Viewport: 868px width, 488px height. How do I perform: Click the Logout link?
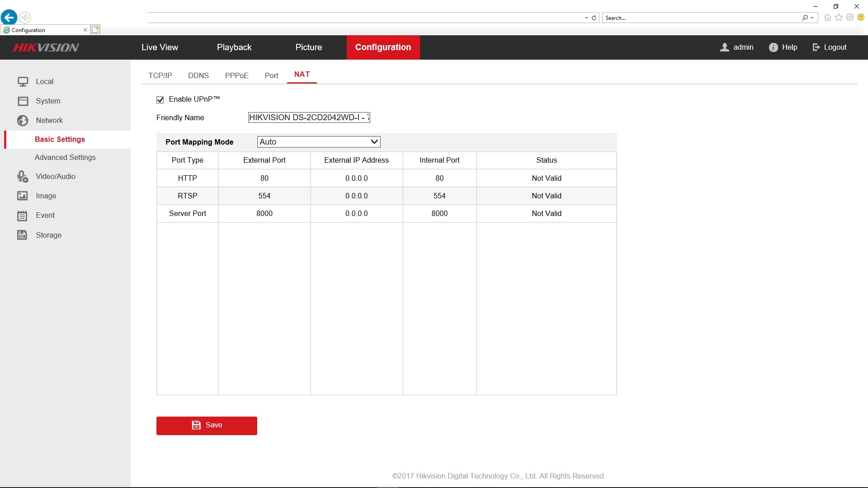(x=835, y=47)
